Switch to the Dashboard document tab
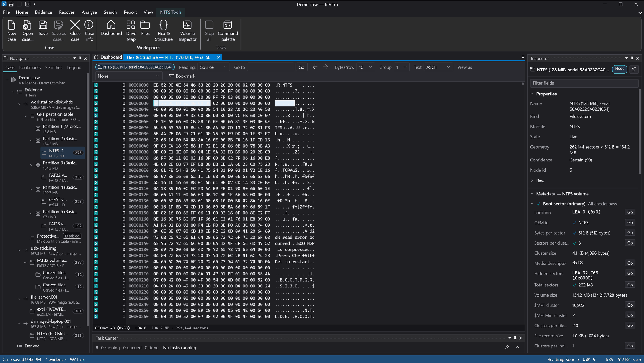 click(108, 57)
